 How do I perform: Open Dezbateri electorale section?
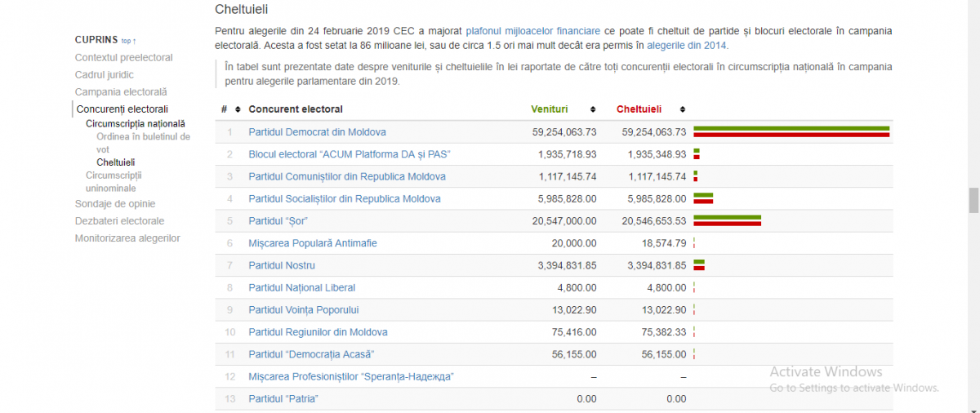point(119,221)
